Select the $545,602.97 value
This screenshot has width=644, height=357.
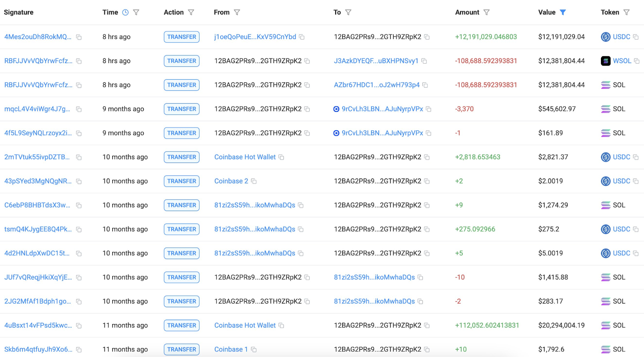pyautogui.click(x=557, y=109)
